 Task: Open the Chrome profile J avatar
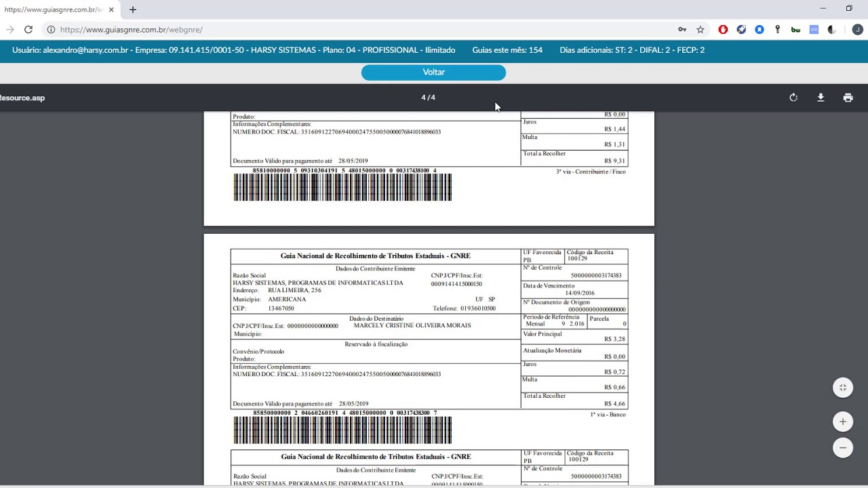point(857,29)
